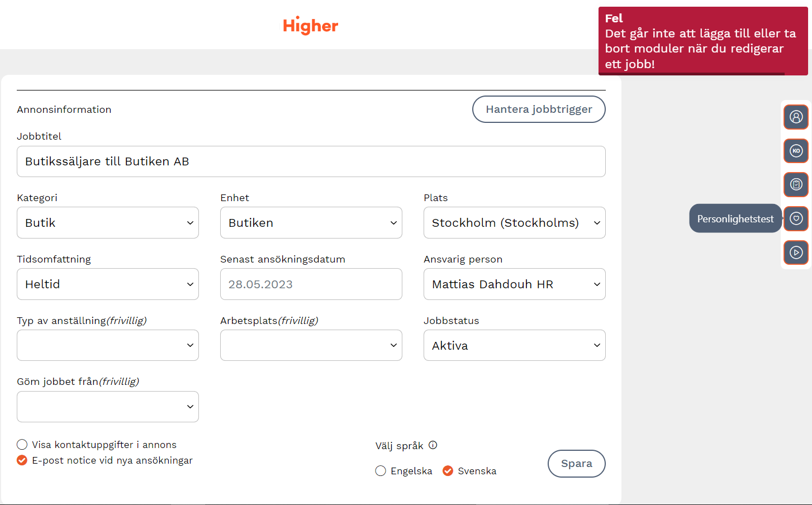The height and width of the screenshot is (505, 812).
Task: Open the Kategori dropdown showing Butik
Action: 108,223
